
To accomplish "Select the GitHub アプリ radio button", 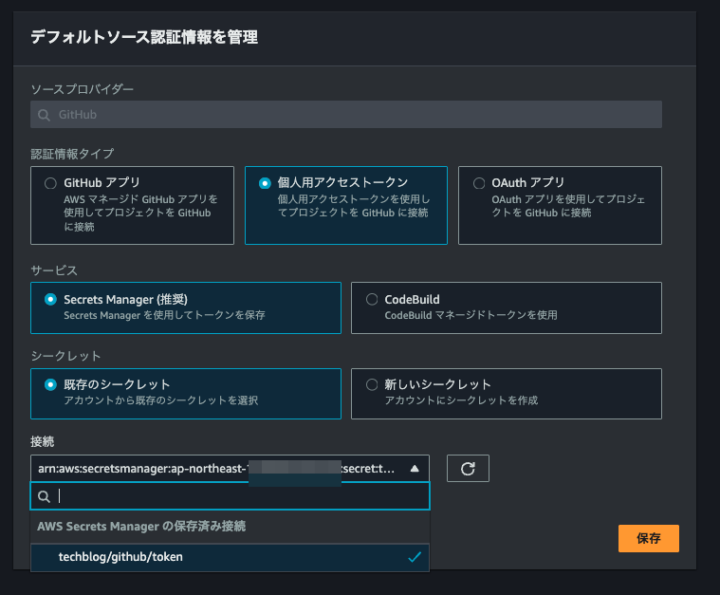I will (x=51, y=183).
